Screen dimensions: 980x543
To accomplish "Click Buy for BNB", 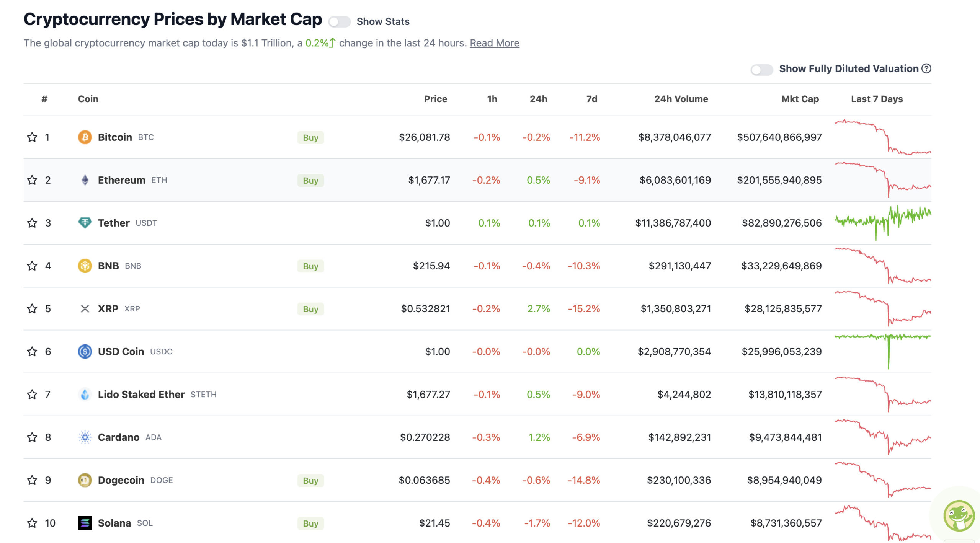I will 310,266.
